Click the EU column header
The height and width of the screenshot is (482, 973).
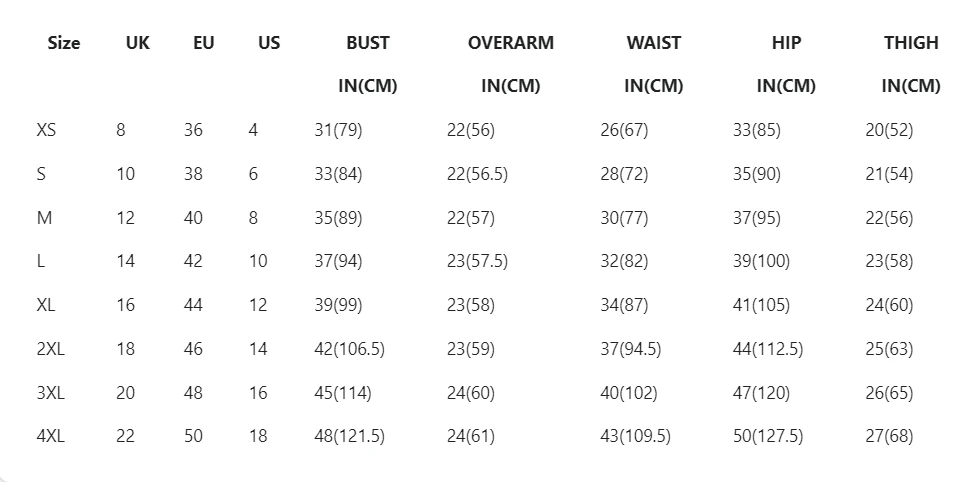pos(203,43)
